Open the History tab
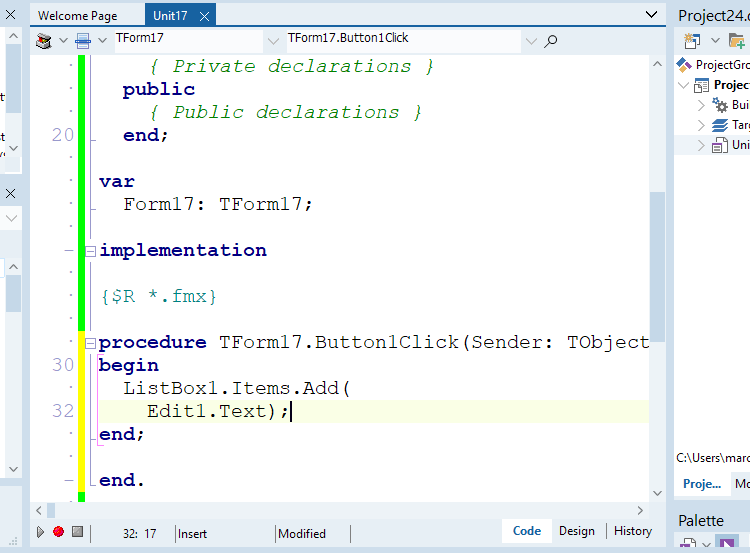The image size is (750, 553). coord(632,531)
